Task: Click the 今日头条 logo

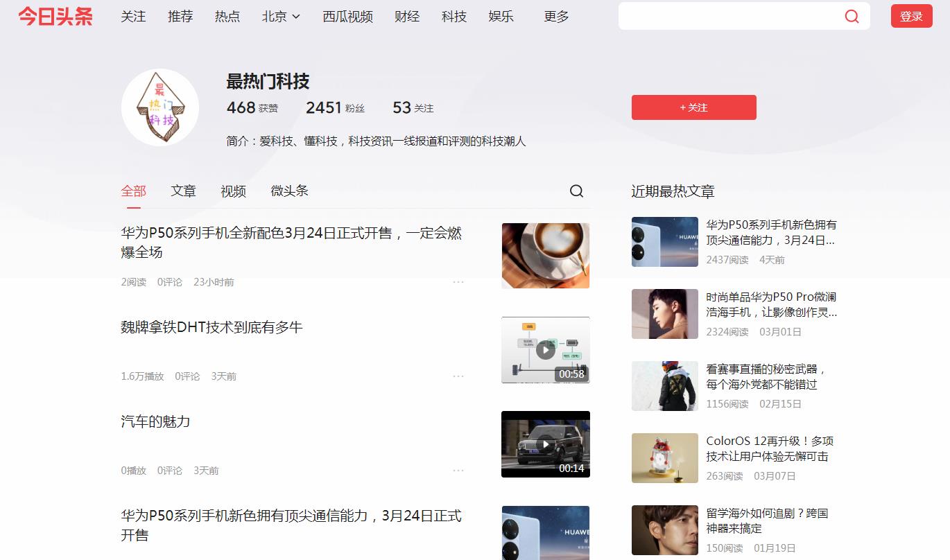Action: [55, 17]
